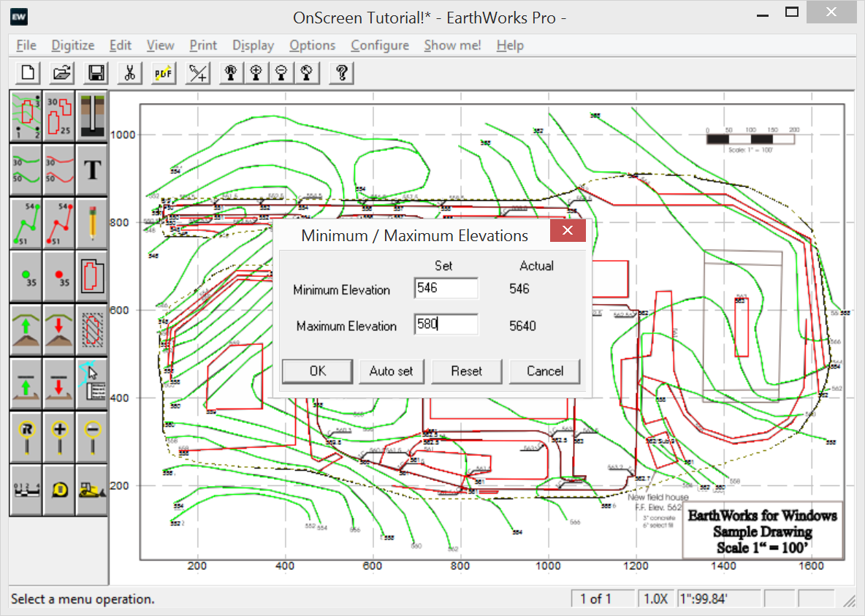865x616 pixels.
Task: Select the green spot elevation point tool
Action: point(26,276)
